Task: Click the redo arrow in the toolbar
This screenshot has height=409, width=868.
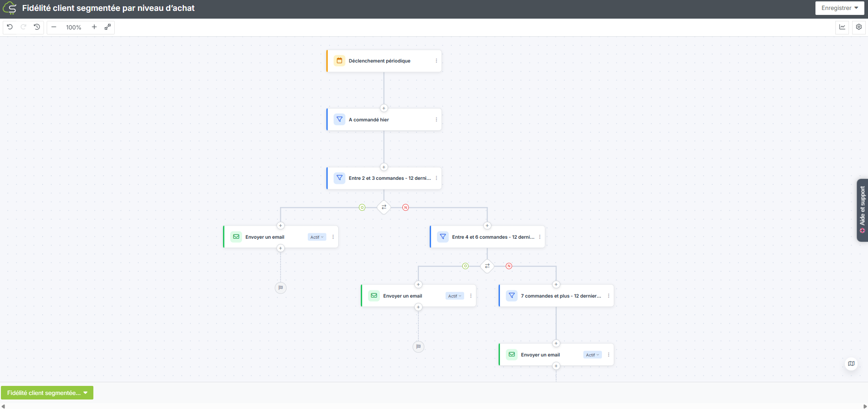Action: (23, 27)
